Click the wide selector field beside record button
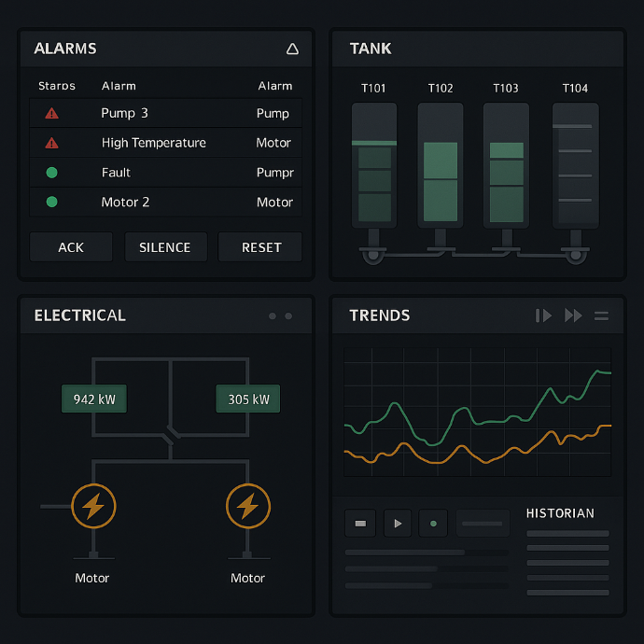644x644 pixels. click(483, 524)
